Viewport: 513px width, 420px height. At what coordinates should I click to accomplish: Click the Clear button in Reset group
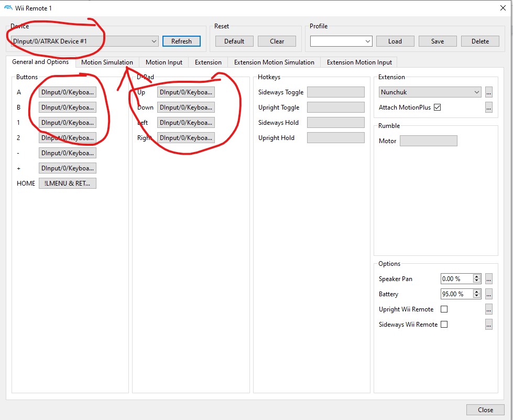point(277,41)
